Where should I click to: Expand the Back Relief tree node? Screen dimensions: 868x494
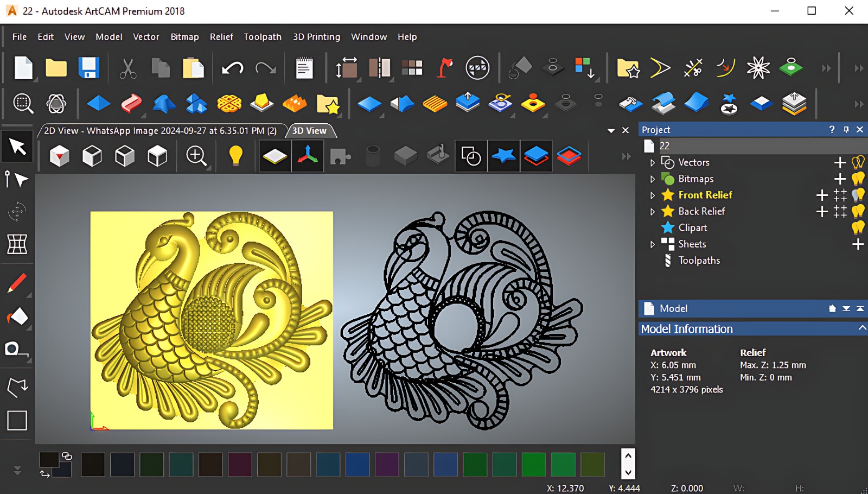pos(653,211)
